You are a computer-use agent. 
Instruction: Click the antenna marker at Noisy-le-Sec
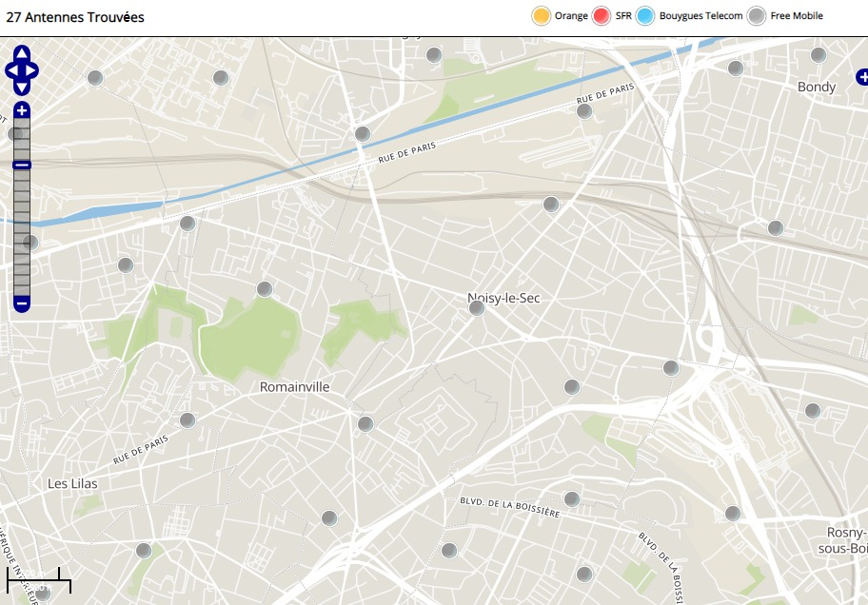coord(477,307)
